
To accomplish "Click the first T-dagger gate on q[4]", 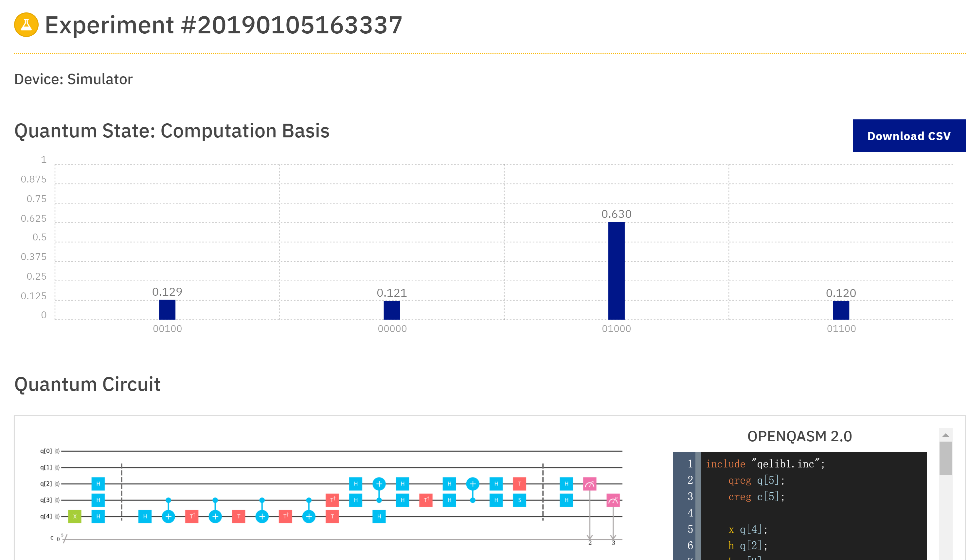I will click(191, 516).
